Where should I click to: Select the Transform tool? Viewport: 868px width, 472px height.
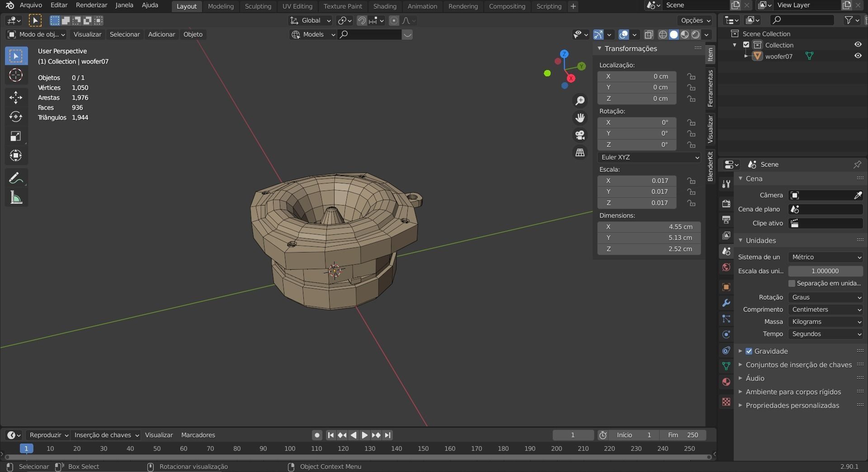[16, 156]
